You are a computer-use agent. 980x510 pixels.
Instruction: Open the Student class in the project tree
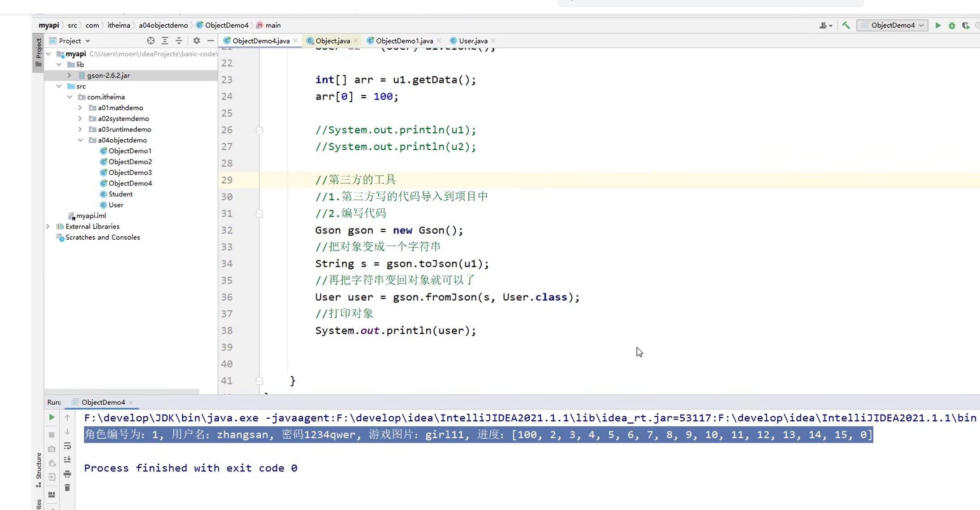(x=121, y=194)
